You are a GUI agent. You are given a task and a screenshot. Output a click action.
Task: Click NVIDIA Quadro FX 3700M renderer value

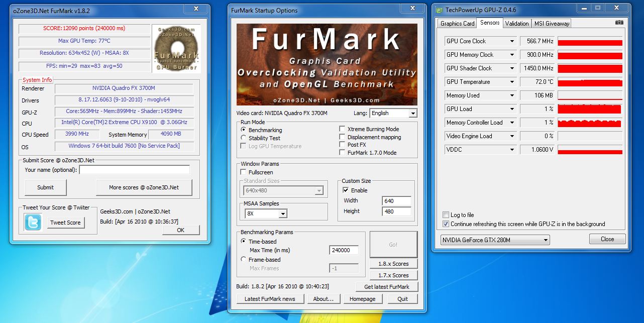(x=124, y=88)
